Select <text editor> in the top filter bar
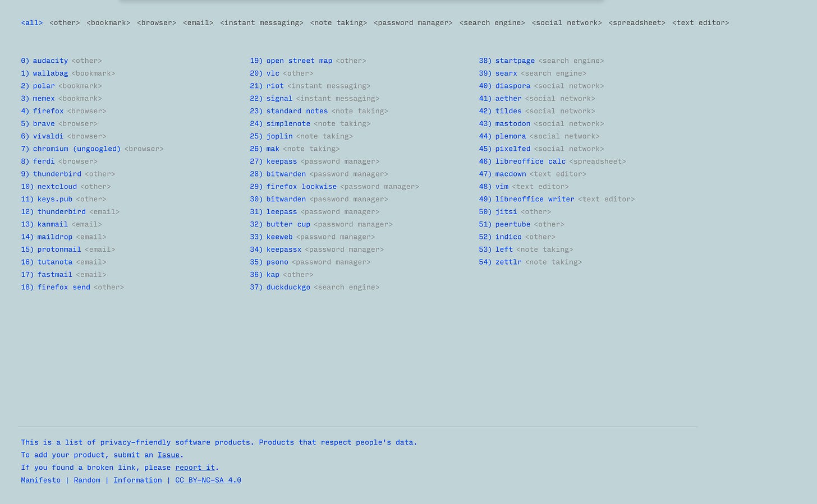The image size is (817, 504). [700, 23]
